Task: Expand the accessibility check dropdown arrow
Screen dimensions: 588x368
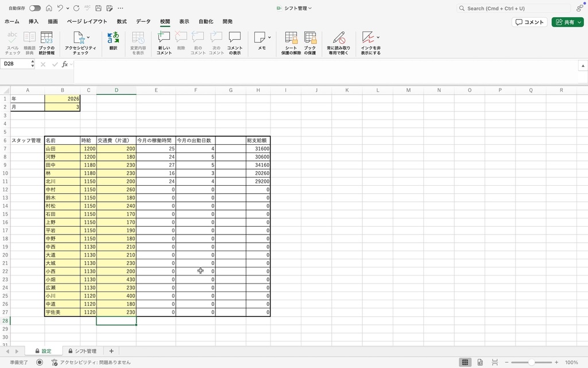Action: [x=88, y=37]
